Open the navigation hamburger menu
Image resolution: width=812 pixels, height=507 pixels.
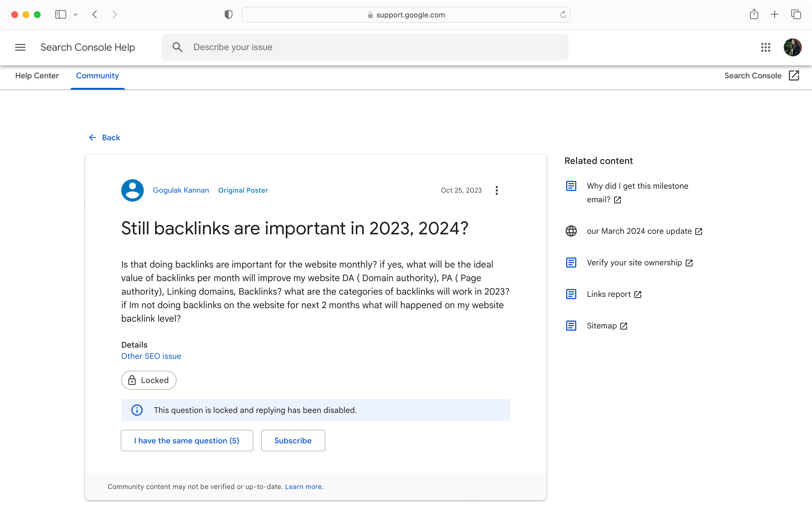pyautogui.click(x=20, y=47)
